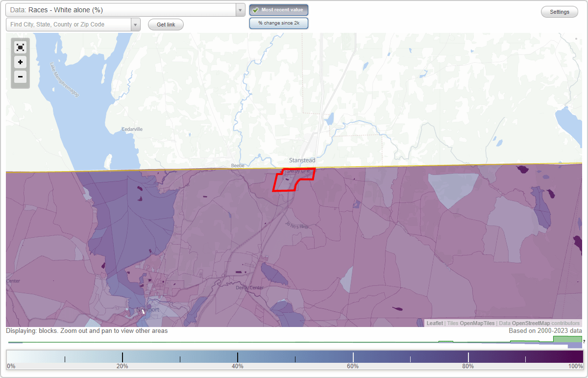Open the Leaflet attribution link
The width and height of the screenshot is (588, 378).
click(x=434, y=323)
